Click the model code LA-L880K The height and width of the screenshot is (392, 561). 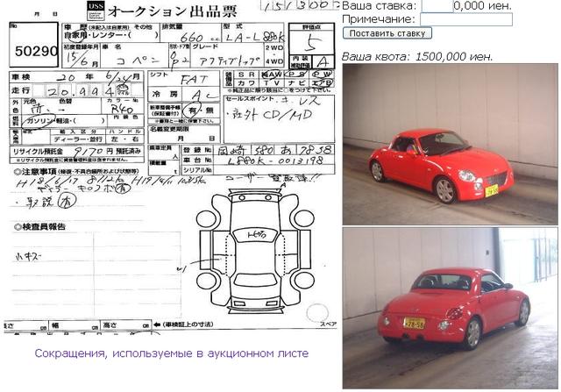click(x=254, y=37)
